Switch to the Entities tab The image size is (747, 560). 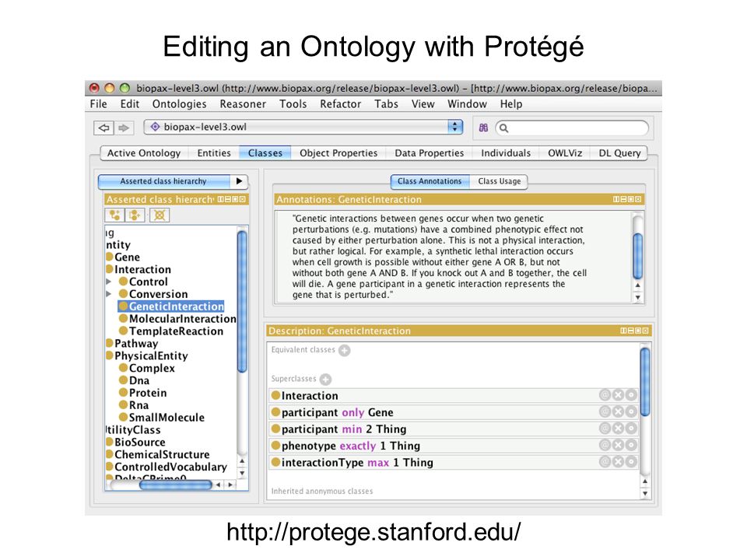[x=214, y=153]
